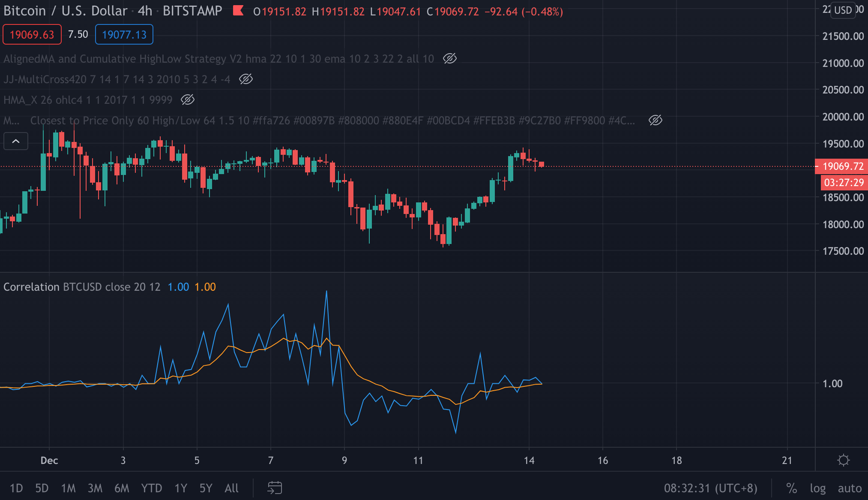This screenshot has height=500, width=868.
Task: Open chart settings gear icon
Action: click(x=843, y=460)
